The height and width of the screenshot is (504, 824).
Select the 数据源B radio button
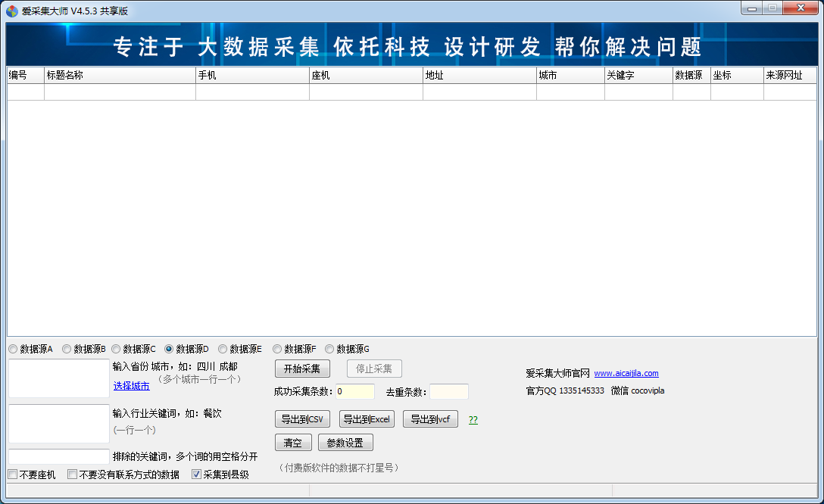pyautogui.click(x=67, y=349)
